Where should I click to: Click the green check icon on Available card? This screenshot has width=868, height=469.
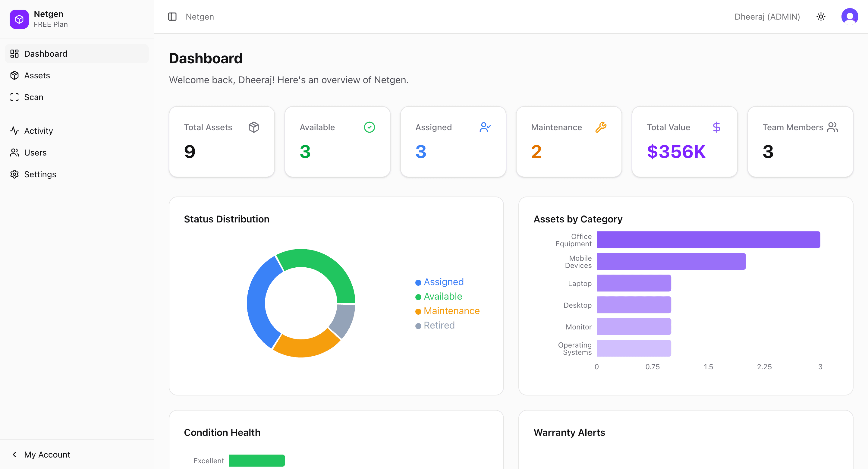click(x=369, y=127)
